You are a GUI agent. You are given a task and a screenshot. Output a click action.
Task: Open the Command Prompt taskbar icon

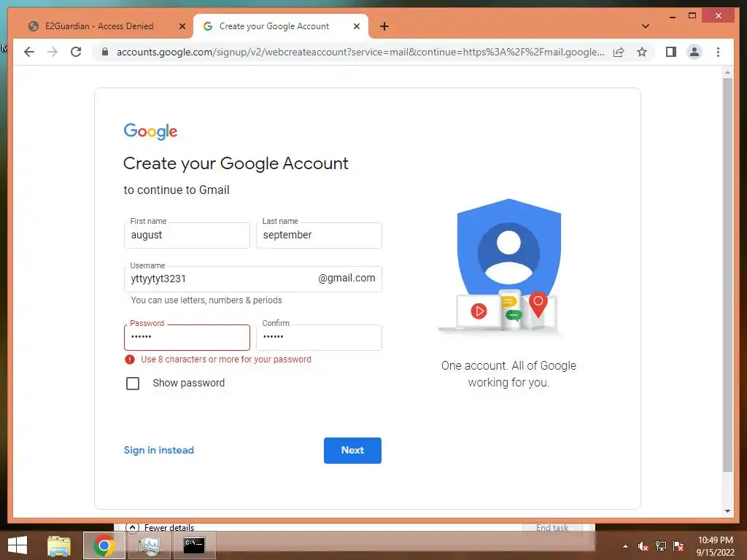click(194, 545)
